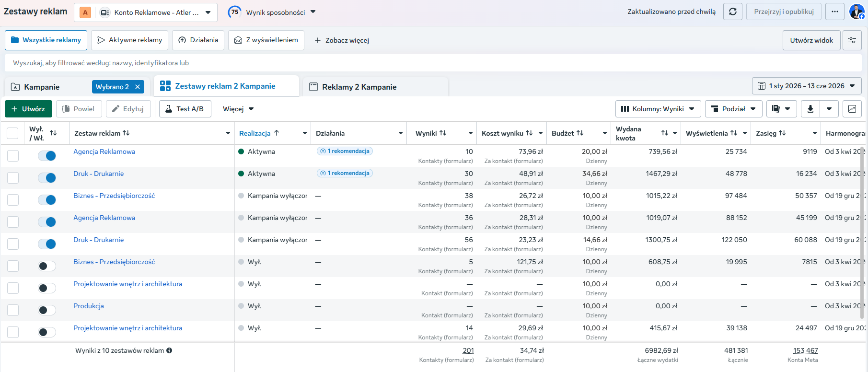This screenshot has width=868, height=372.
Task: Sort by Wyświetlenia column arrows
Action: click(x=734, y=133)
